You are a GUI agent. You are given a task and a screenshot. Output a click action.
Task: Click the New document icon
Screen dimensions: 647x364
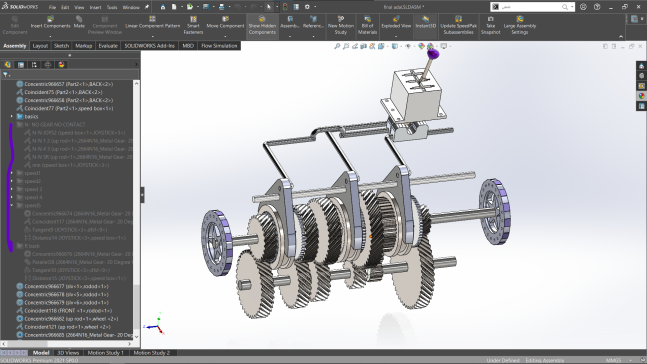click(x=174, y=7)
